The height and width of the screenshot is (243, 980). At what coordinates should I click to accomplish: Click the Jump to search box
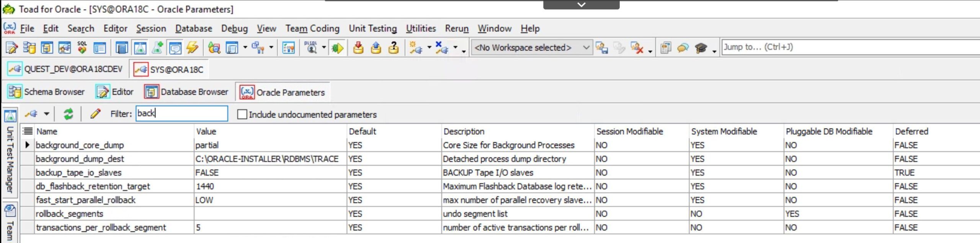[x=851, y=47]
